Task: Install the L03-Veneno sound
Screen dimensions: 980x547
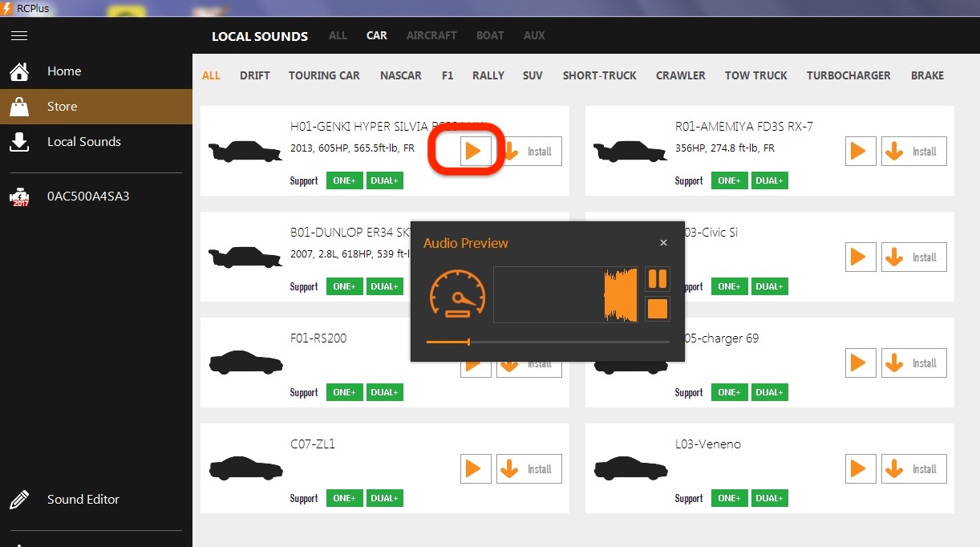Action: point(913,469)
